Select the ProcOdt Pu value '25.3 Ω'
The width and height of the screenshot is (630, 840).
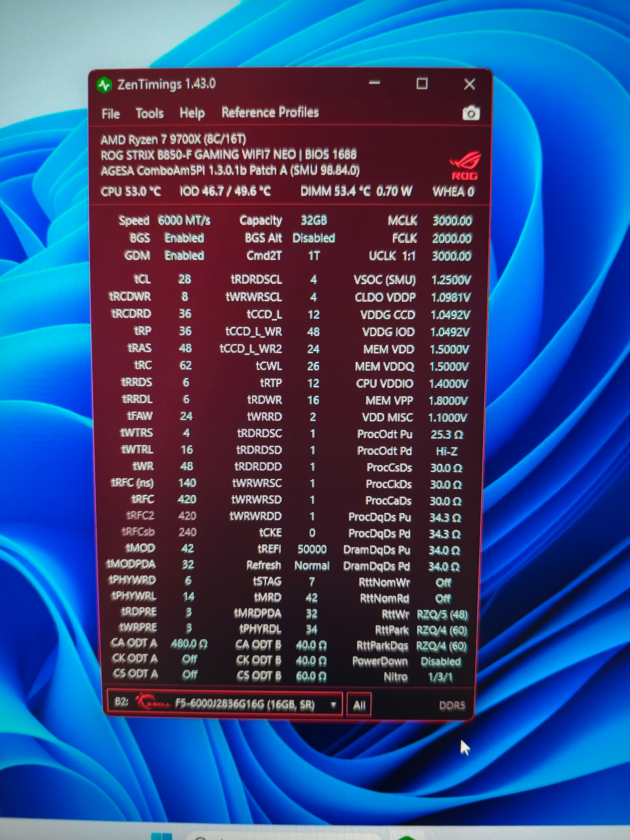(447, 434)
